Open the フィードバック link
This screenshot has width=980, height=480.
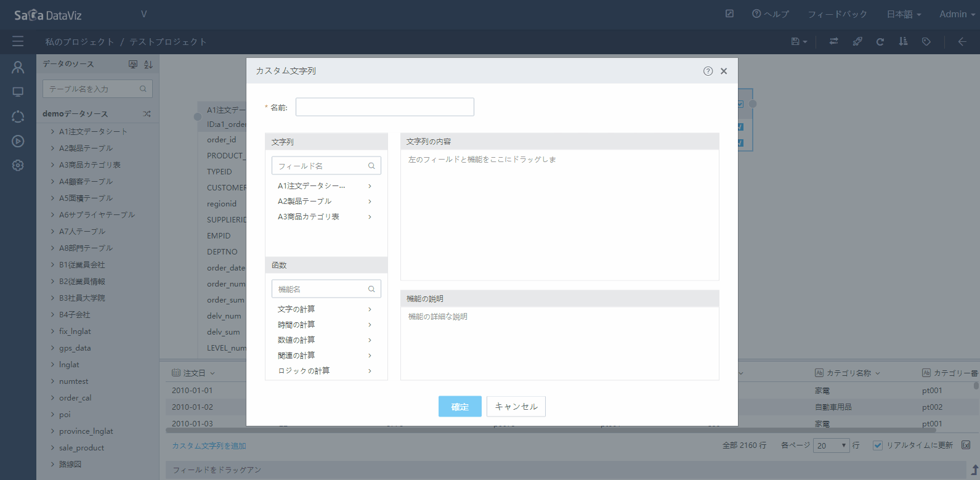[837, 14]
